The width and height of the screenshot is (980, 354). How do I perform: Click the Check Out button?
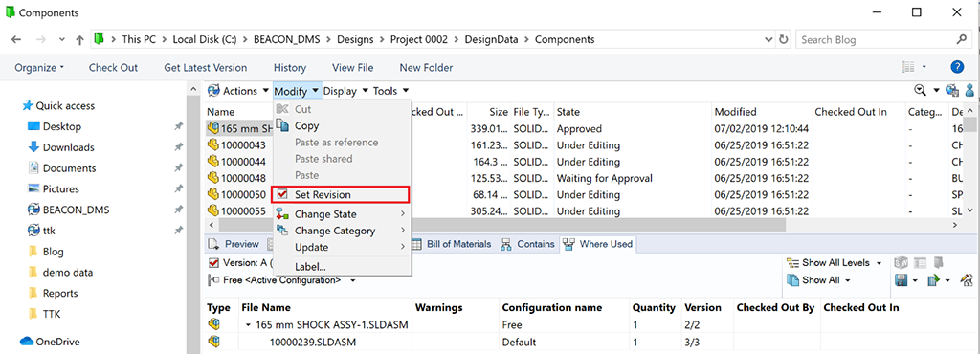coord(113,67)
